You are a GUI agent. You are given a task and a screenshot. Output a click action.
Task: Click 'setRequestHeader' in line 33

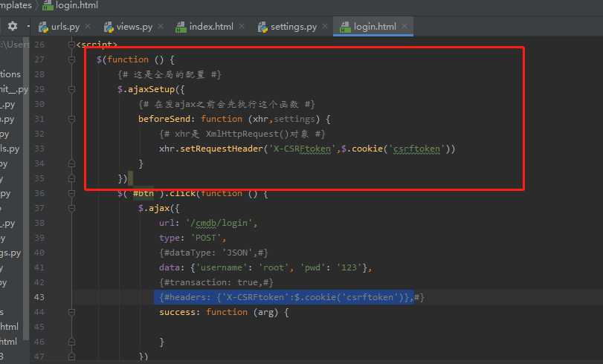click(x=221, y=149)
